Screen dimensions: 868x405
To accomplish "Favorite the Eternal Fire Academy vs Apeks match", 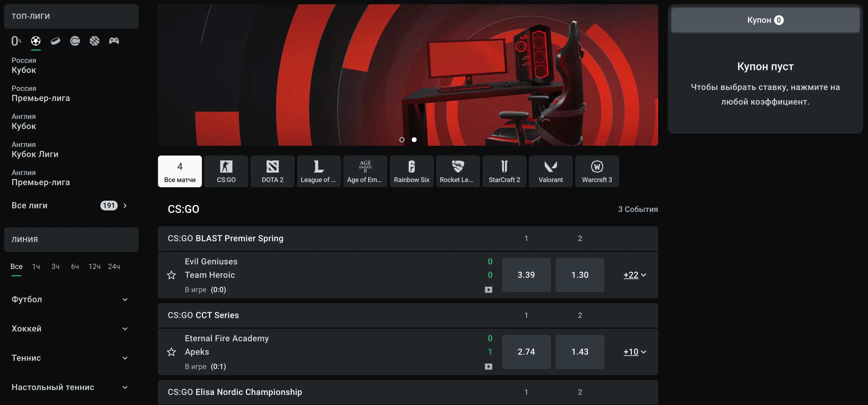I will click(x=171, y=352).
